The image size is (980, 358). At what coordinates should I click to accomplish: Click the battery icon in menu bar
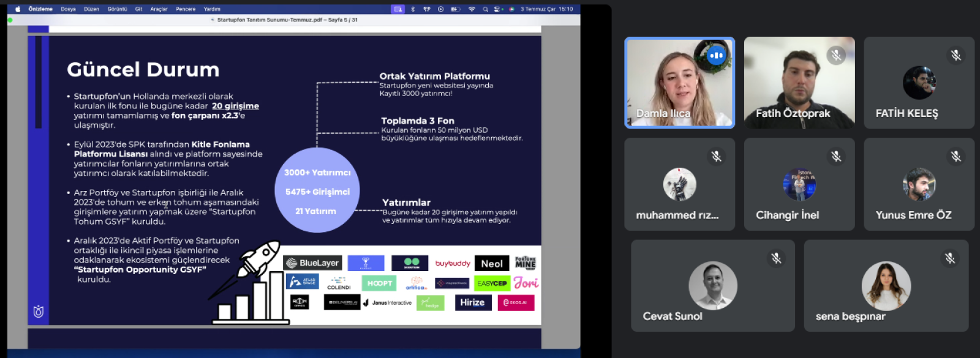(455, 9)
